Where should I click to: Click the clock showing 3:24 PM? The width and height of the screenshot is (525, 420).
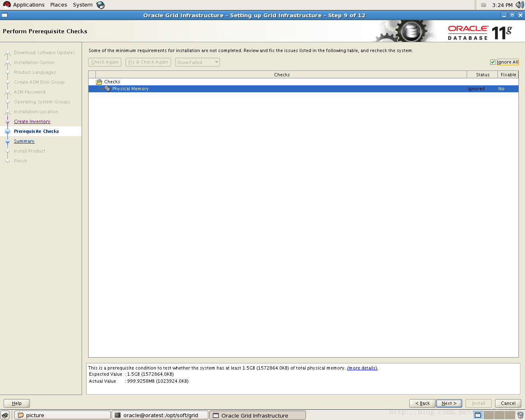pos(502,5)
